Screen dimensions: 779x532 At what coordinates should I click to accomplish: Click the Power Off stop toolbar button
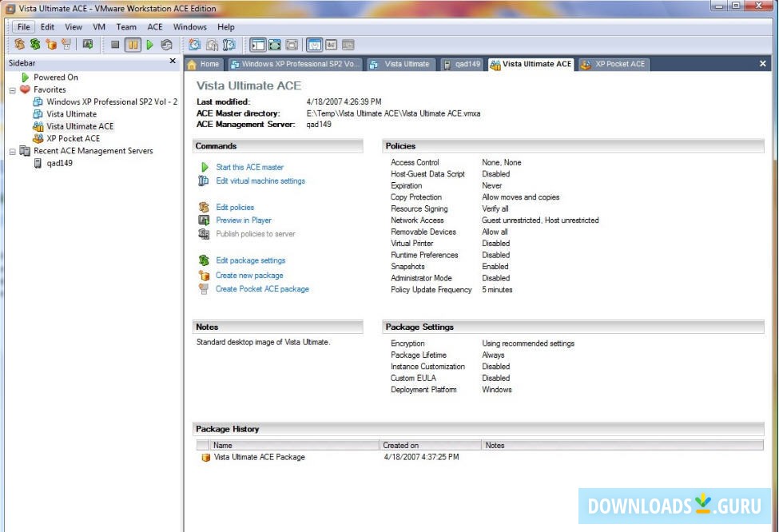[x=115, y=45]
